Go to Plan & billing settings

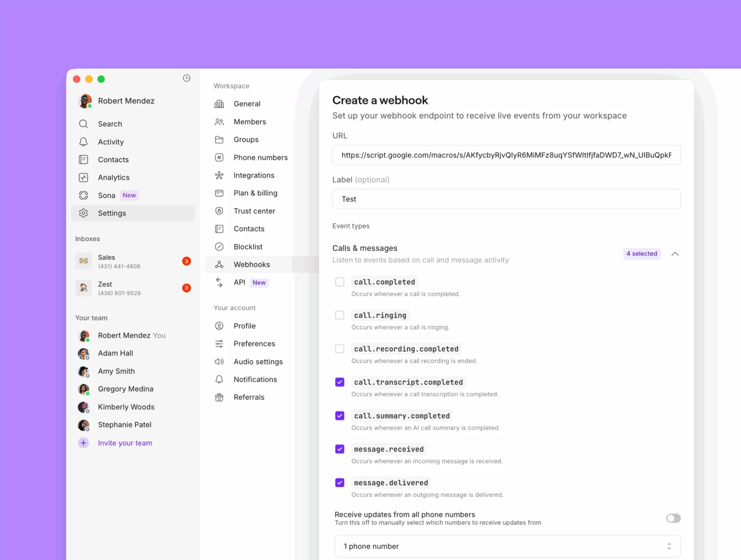pos(255,193)
